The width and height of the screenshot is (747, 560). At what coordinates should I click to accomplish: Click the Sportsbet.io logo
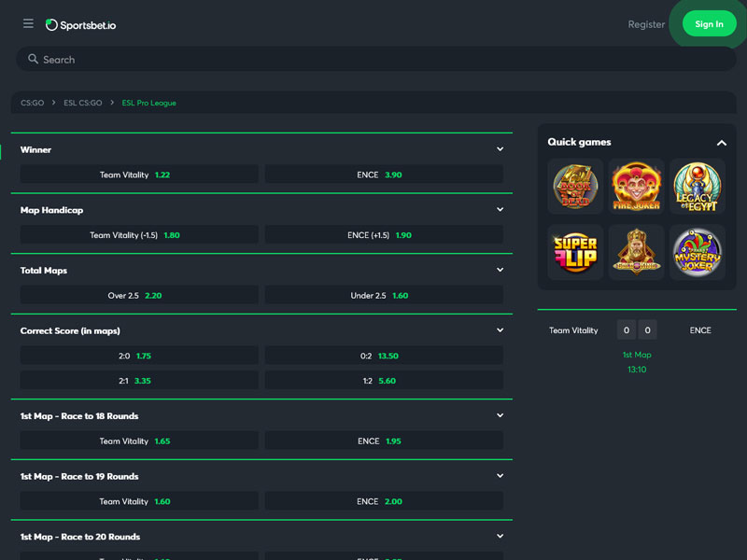click(x=80, y=25)
